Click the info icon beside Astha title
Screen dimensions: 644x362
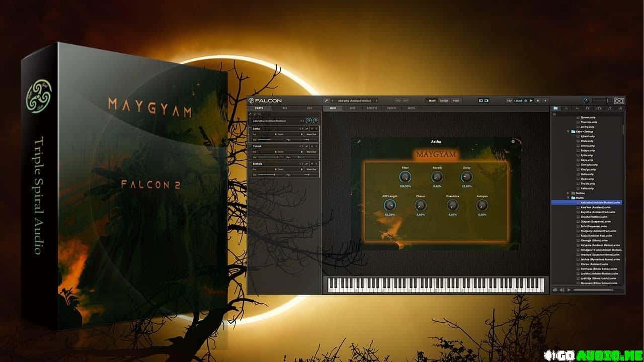tap(513, 141)
